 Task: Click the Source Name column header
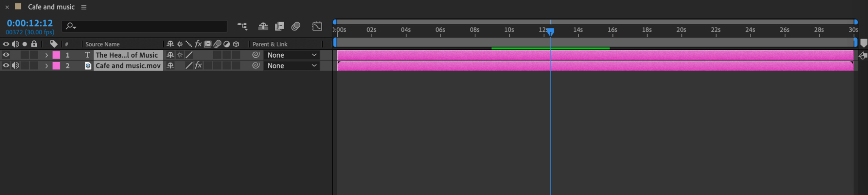coord(102,44)
